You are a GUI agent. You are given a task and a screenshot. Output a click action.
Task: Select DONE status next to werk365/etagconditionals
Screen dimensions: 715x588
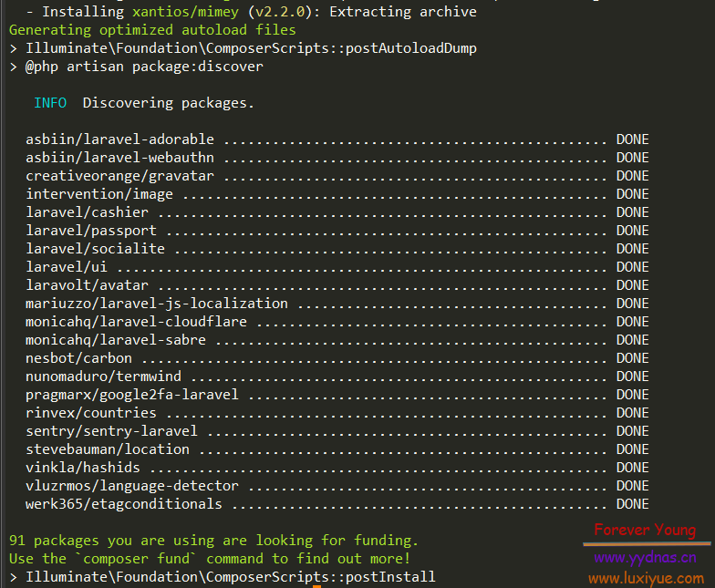pyautogui.click(x=633, y=504)
